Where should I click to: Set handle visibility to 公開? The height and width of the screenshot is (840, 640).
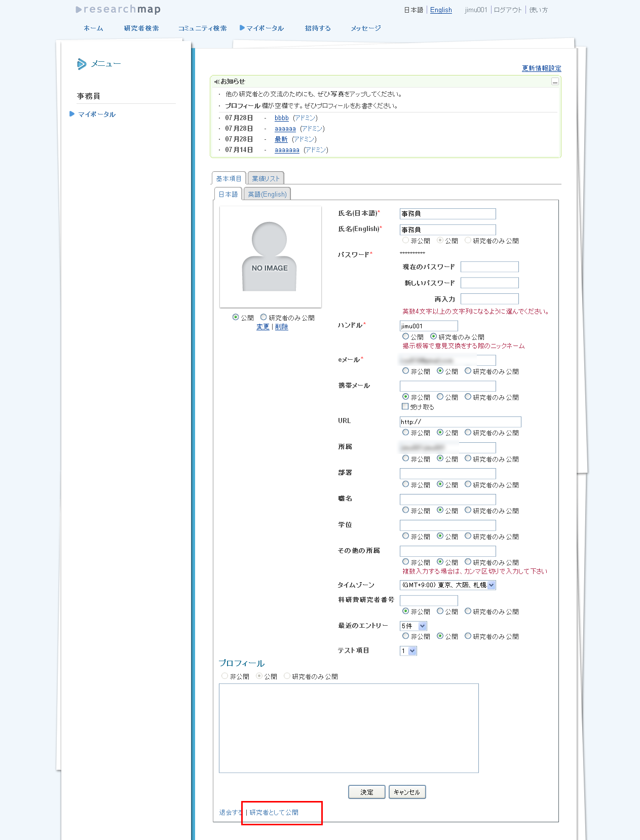tap(406, 336)
